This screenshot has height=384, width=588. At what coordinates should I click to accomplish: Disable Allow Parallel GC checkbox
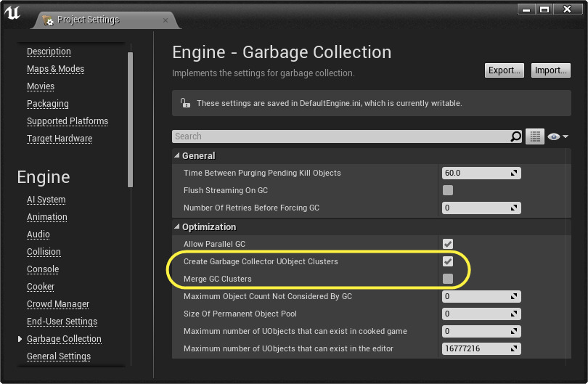448,244
